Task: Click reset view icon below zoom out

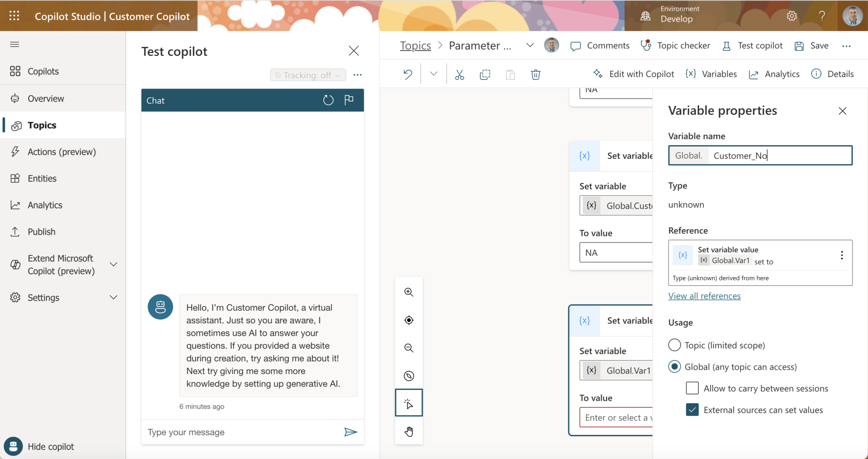Action: [409, 376]
